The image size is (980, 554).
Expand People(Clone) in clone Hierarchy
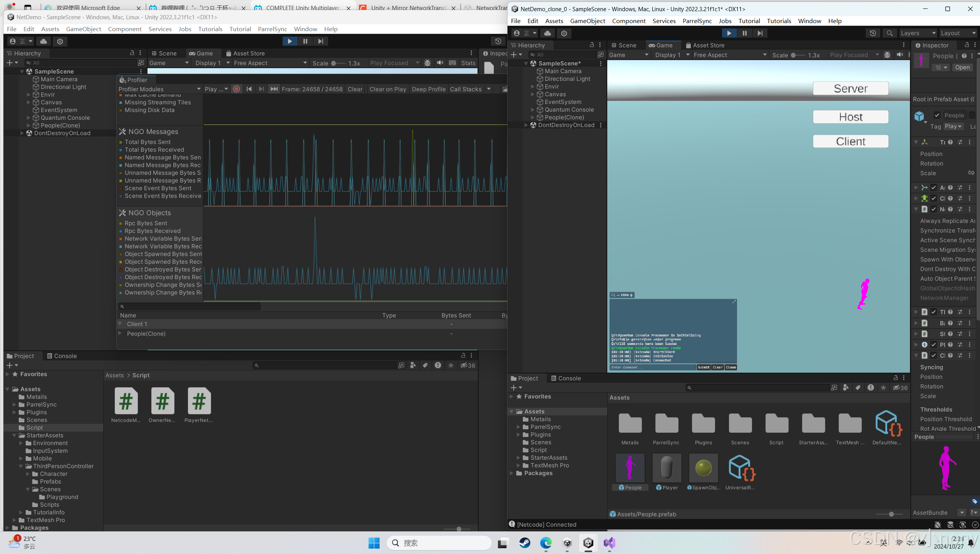(x=533, y=117)
